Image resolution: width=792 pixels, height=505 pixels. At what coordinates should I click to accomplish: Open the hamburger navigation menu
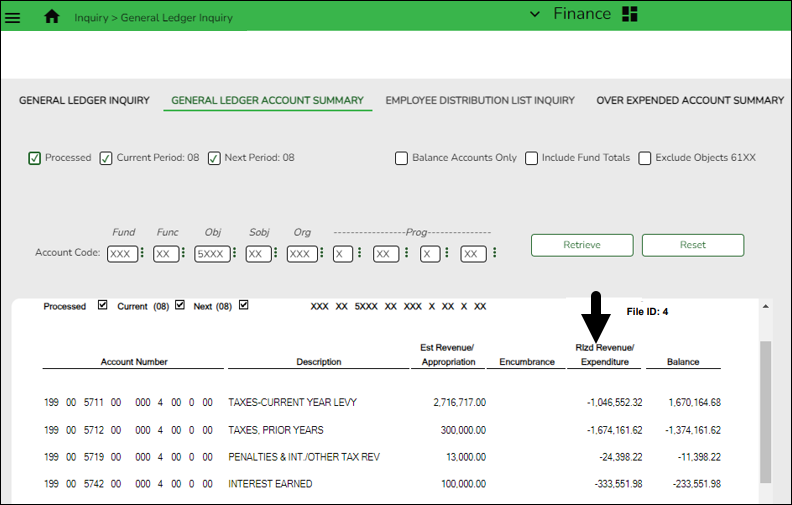[x=13, y=18]
